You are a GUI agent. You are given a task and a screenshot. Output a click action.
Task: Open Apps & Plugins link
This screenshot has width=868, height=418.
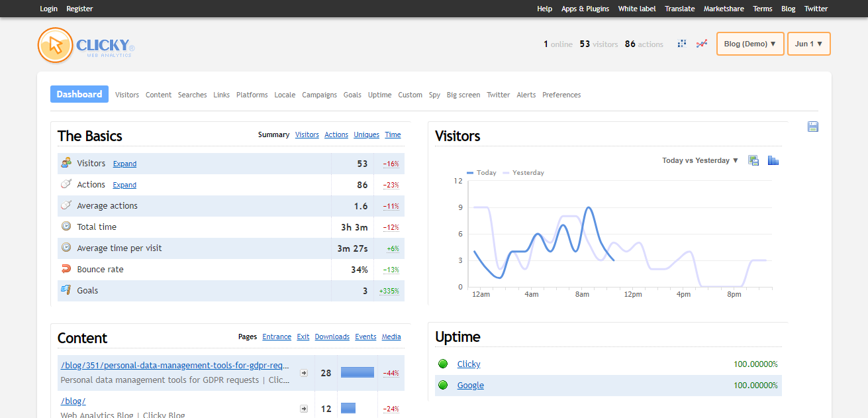(x=585, y=9)
